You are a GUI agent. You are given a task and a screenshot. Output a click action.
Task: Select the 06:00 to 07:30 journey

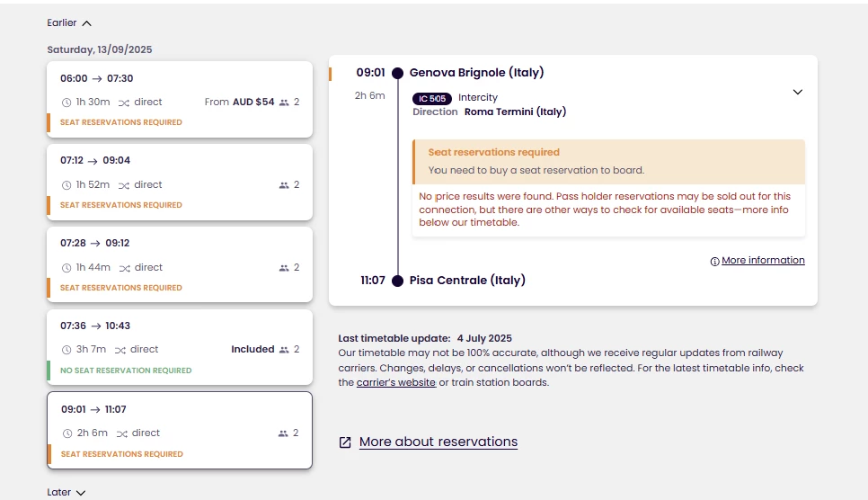point(180,99)
